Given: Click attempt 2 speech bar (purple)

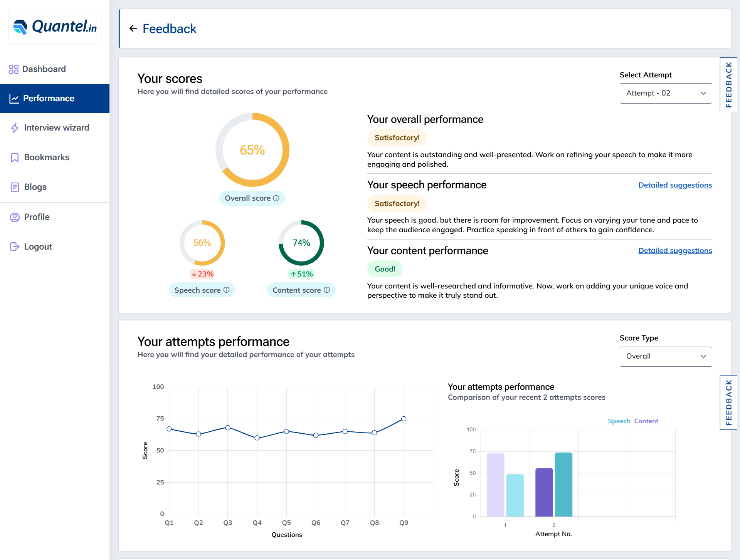Looking at the screenshot, I should tap(544, 492).
